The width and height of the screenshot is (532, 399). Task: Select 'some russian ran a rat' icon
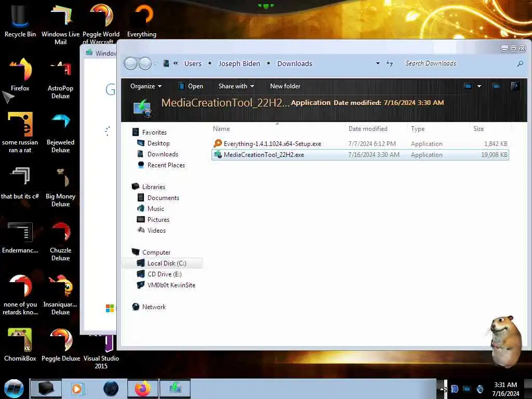[x=20, y=132]
